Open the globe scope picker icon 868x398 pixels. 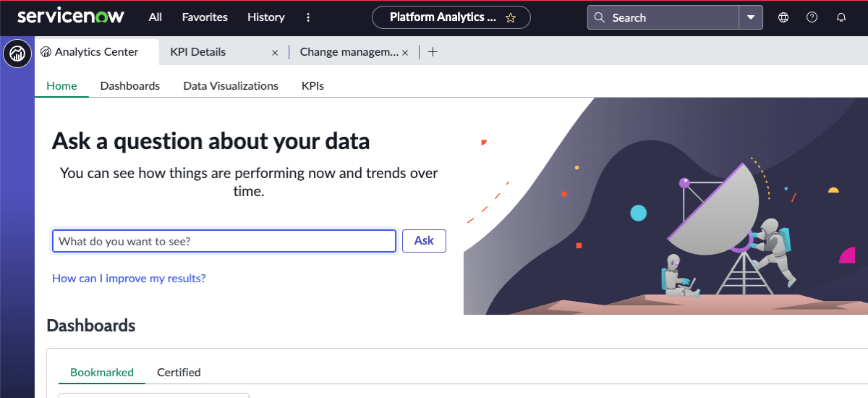(x=783, y=18)
